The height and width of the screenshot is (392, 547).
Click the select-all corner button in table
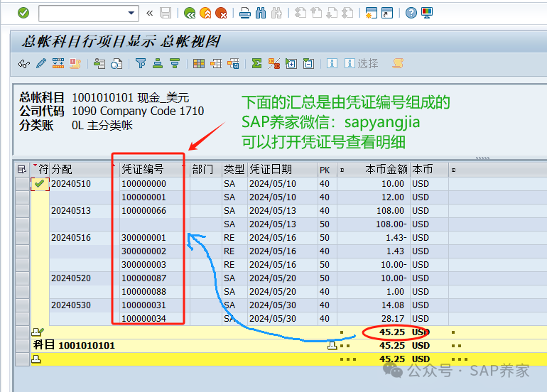22,170
